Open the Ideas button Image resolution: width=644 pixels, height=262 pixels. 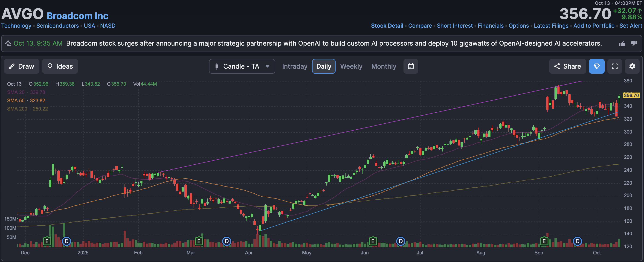[60, 66]
